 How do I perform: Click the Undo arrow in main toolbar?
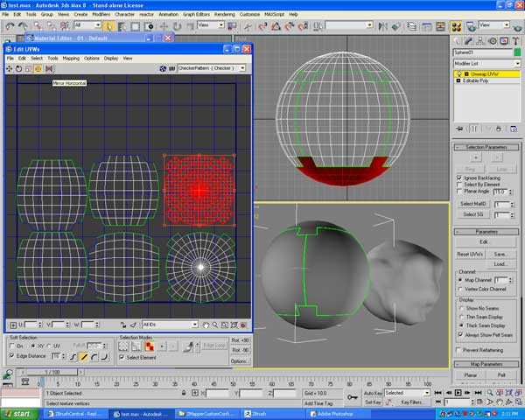click(10, 26)
